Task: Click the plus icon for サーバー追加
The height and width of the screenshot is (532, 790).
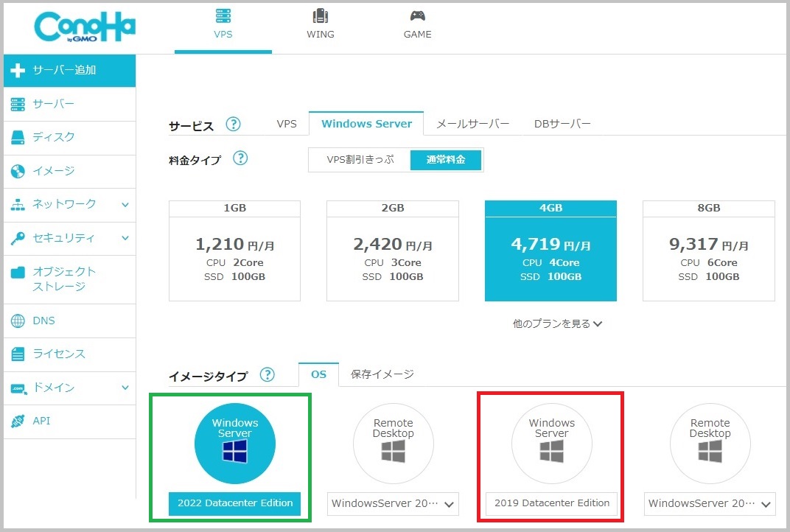Action: tap(18, 70)
